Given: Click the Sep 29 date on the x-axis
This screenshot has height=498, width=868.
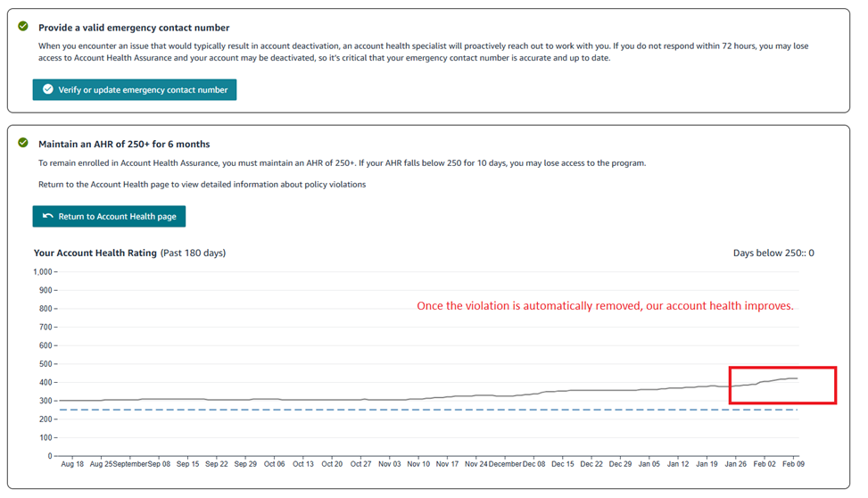Looking at the screenshot, I should click(245, 464).
